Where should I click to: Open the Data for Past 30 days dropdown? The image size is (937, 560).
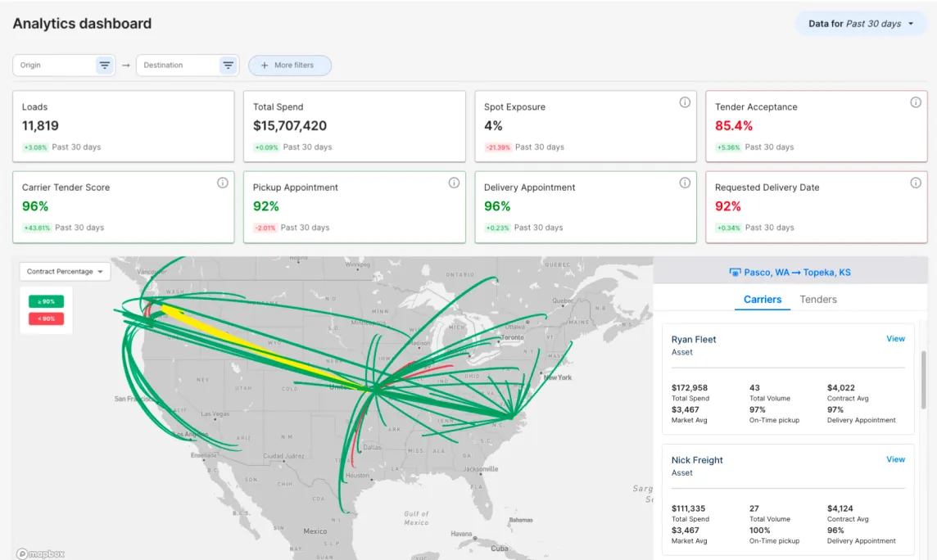(x=861, y=23)
